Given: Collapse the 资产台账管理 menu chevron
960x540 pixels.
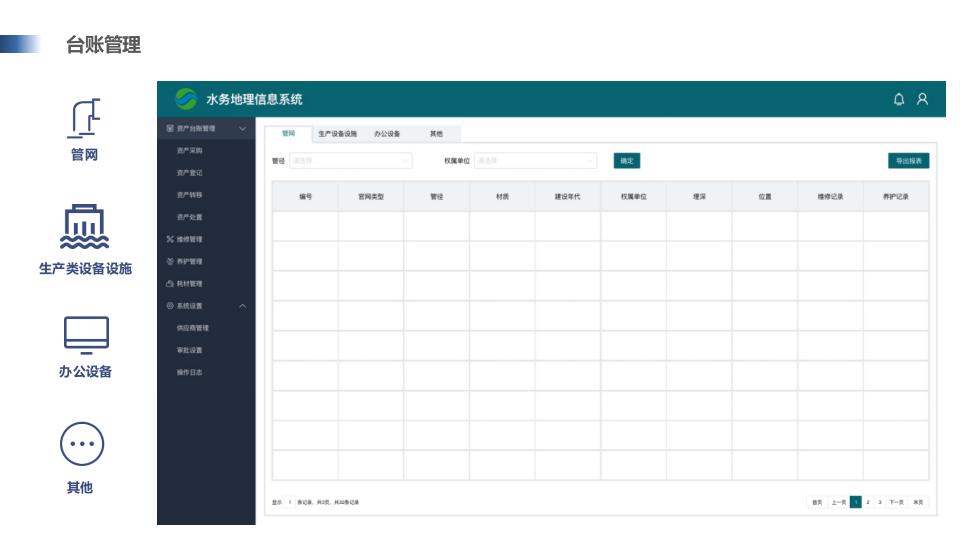Looking at the screenshot, I should (x=242, y=129).
